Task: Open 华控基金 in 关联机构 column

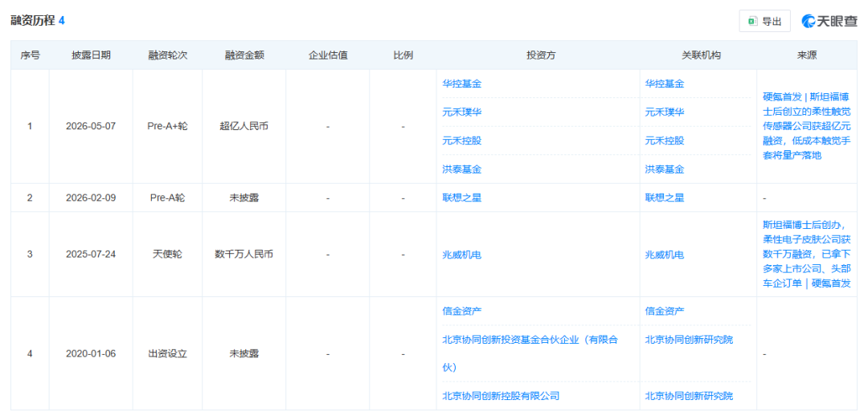Action: tap(665, 84)
